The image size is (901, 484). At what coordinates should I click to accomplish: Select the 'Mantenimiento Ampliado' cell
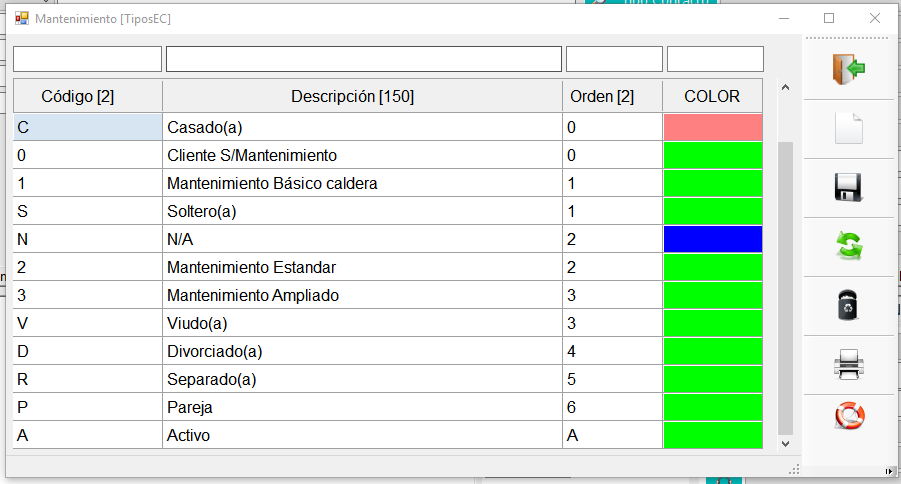[x=363, y=295]
